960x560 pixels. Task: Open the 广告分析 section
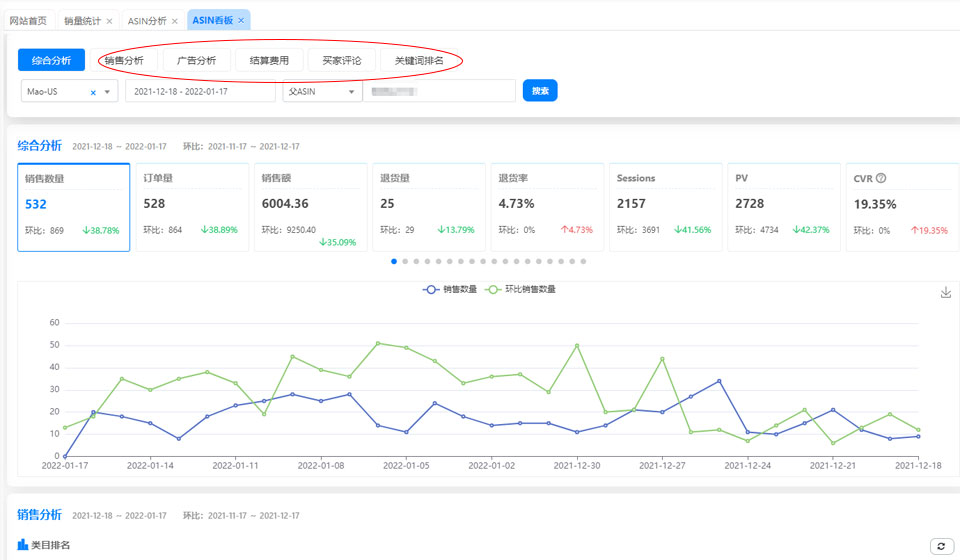pos(197,60)
